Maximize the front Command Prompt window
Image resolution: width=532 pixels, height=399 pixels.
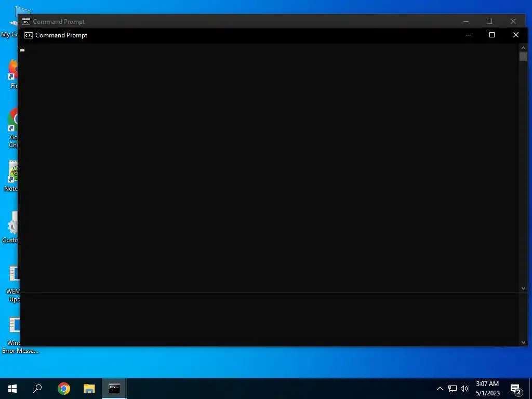pyautogui.click(x=492, y=35)
